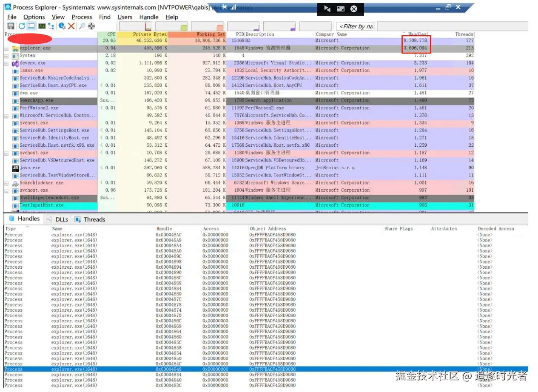Open the Options menu

34,17
